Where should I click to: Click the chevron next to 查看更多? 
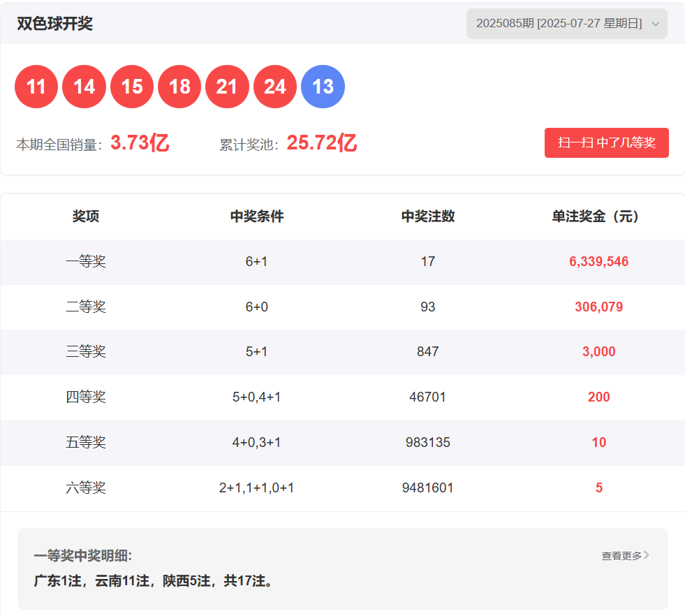(x=647, y=555)
